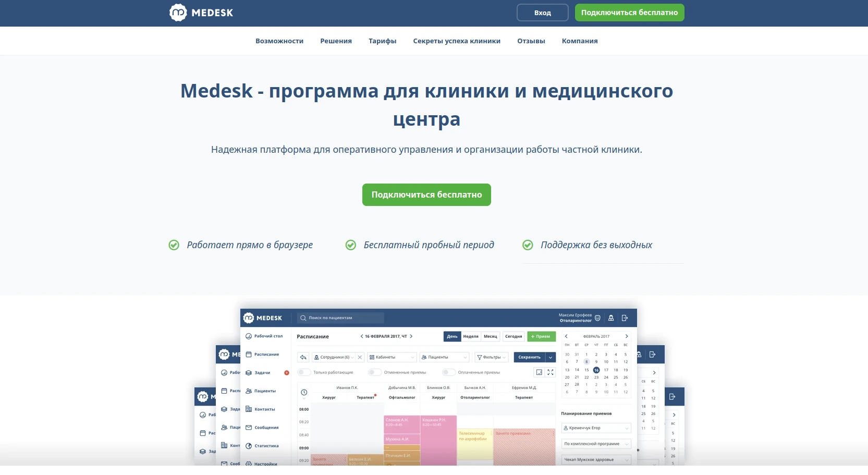The height and width of the screenshot is (475, 868).
Task: Click the smiley status icon next to Максим Ерофеев
Action: click(x=597, y=318)
